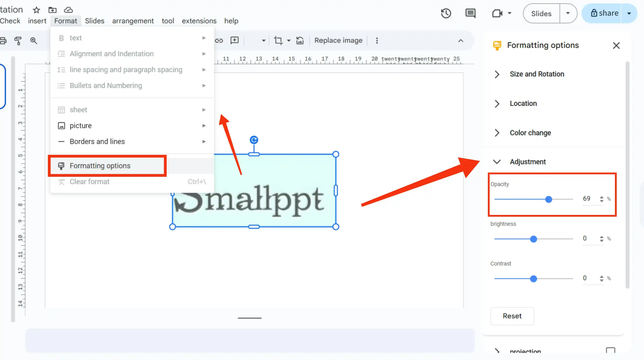
Task: Select Formatting options in the Format menu
Action: click(100, 165)
